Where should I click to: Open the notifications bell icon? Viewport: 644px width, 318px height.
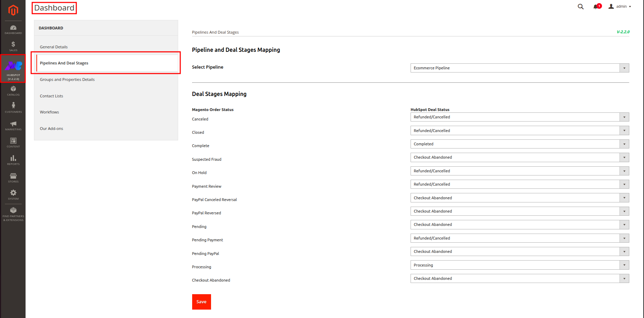pos(596,7)
